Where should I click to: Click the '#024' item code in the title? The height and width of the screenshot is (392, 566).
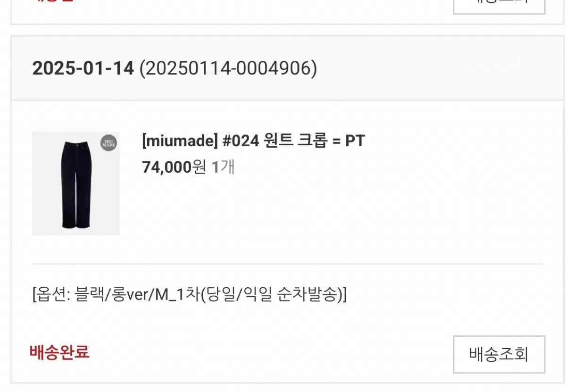241,141
